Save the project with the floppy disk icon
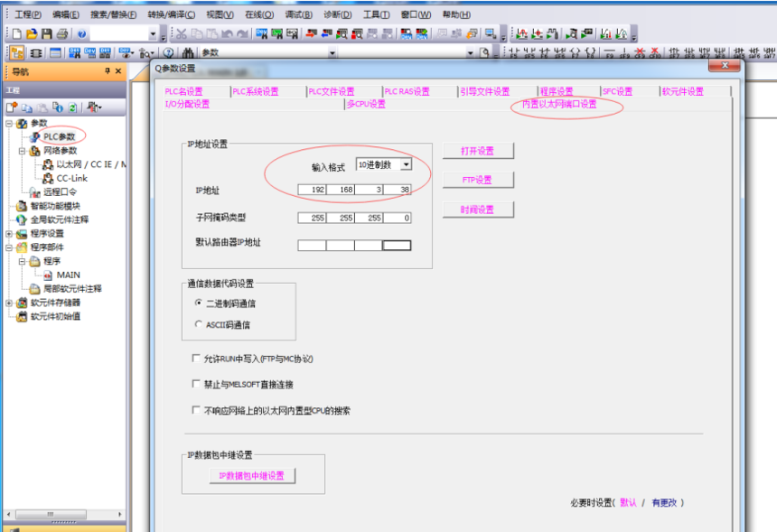Image resolution: width=777 pixels, height=532 pixels. pyautogui.click(x=47, y=33)
